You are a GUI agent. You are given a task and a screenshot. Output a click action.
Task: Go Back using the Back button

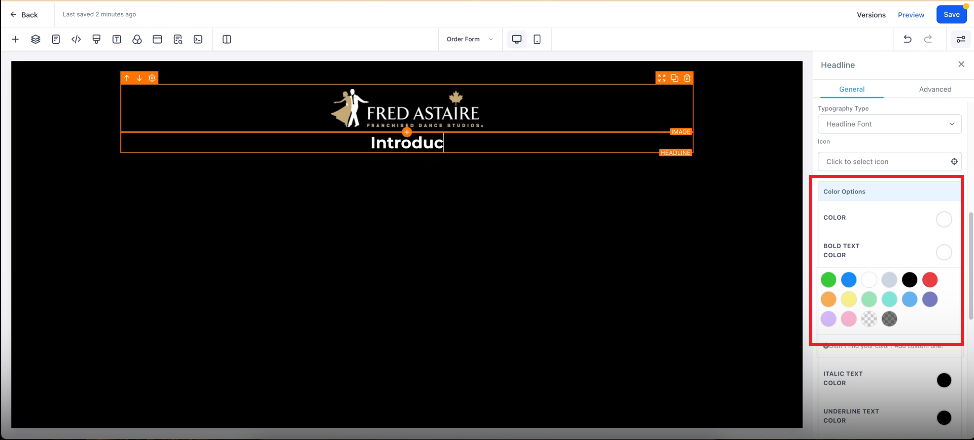click(x=24, y=14)
